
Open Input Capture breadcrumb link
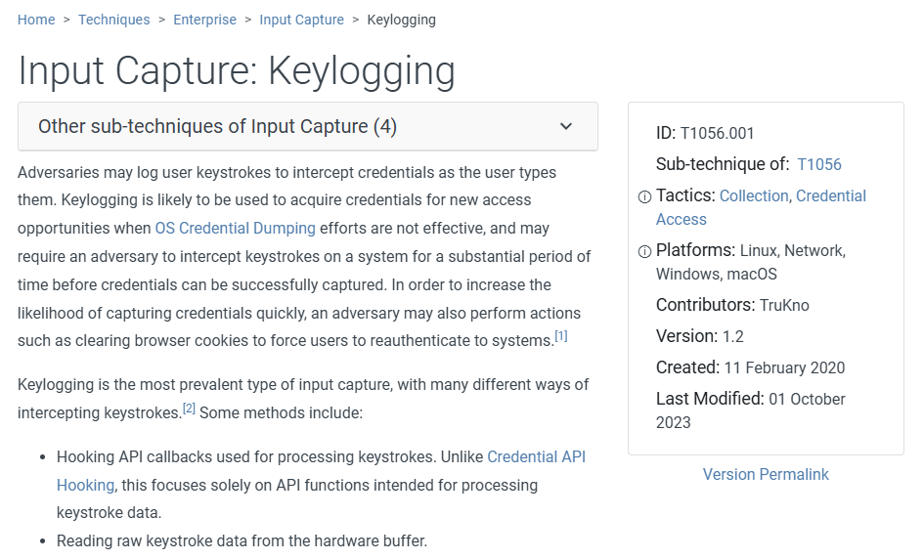point(302,20)
